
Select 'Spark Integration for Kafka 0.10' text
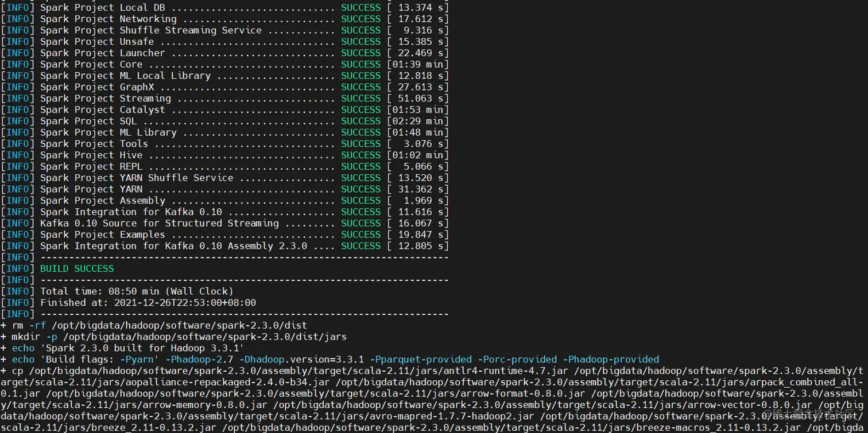[131, 212]
